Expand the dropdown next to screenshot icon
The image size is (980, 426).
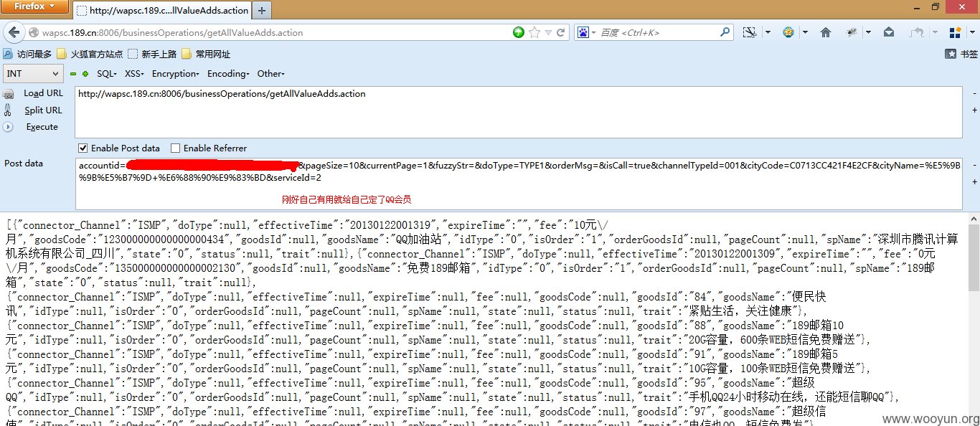point(768,33)
